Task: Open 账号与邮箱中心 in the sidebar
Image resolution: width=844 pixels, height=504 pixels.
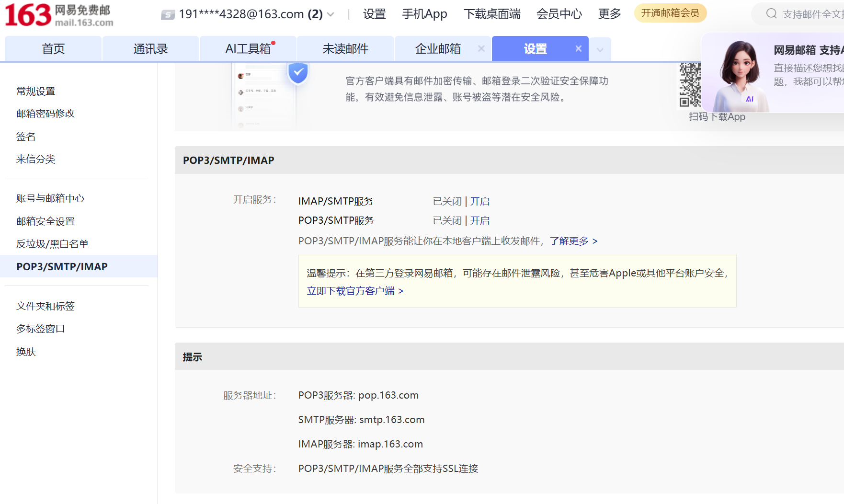Action: click(x=50, y=198)
